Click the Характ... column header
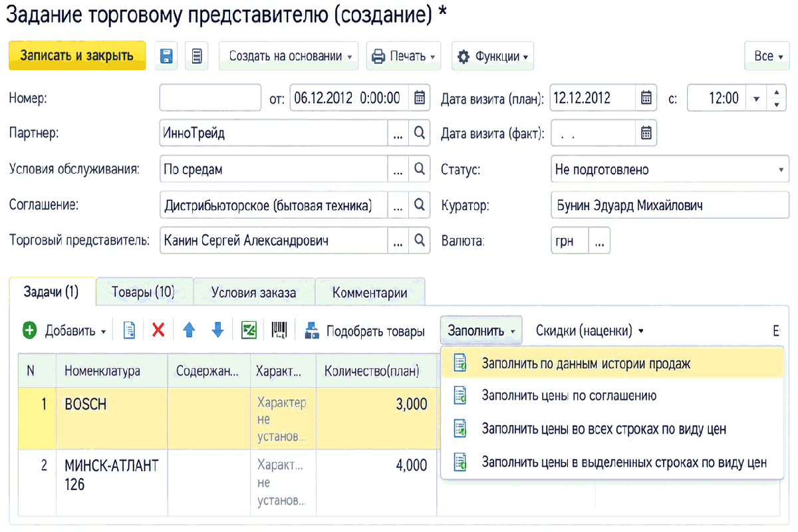 tap(284, 371)
